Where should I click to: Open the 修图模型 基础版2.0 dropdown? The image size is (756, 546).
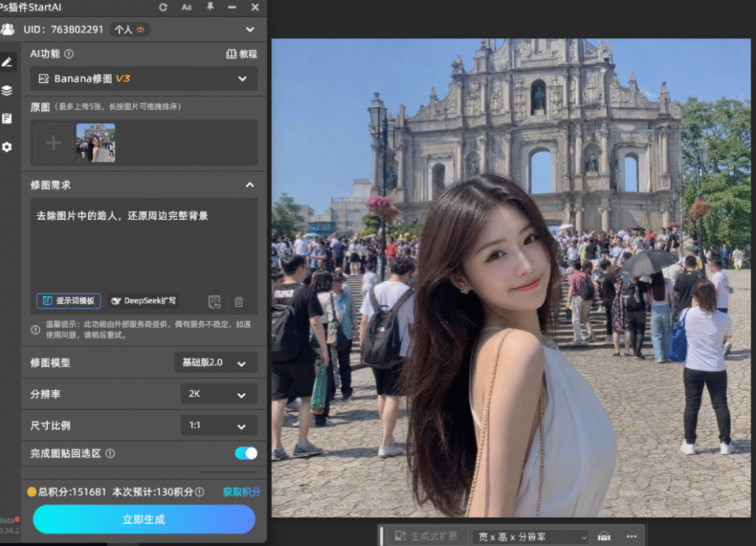click(x=216, y=362)
